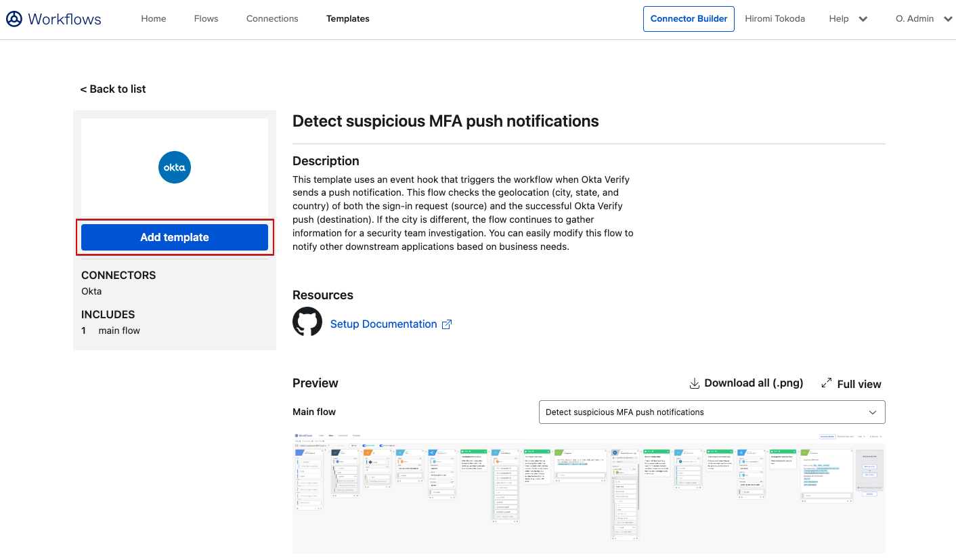
Task: Open the Flows tab
Action: [x=206, y=19]
